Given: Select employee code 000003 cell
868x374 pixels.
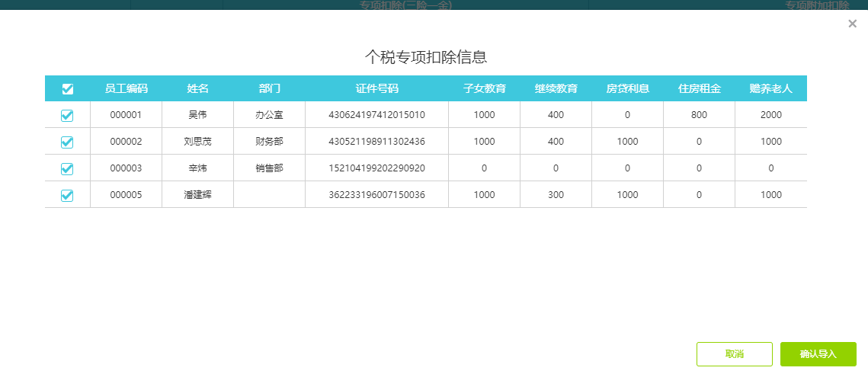Looking at the screenshot, I should click(x=127, y=168).
